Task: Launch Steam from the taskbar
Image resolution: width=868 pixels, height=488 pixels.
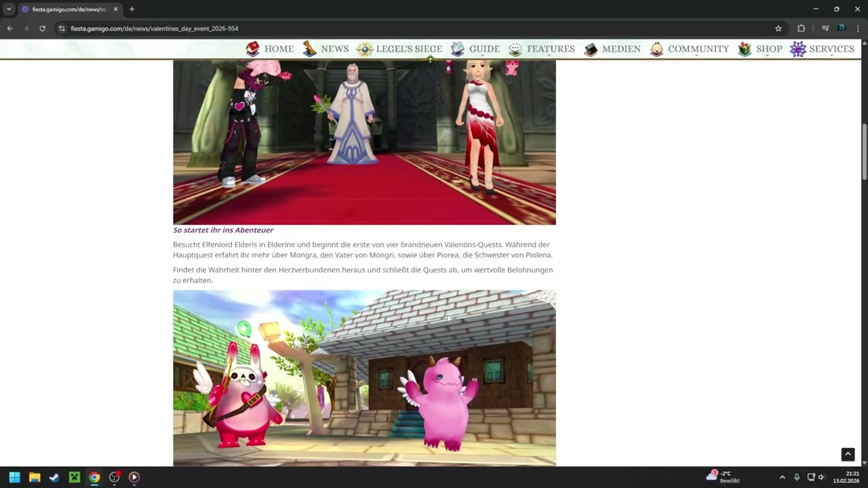Action: [x=54, y=477]
